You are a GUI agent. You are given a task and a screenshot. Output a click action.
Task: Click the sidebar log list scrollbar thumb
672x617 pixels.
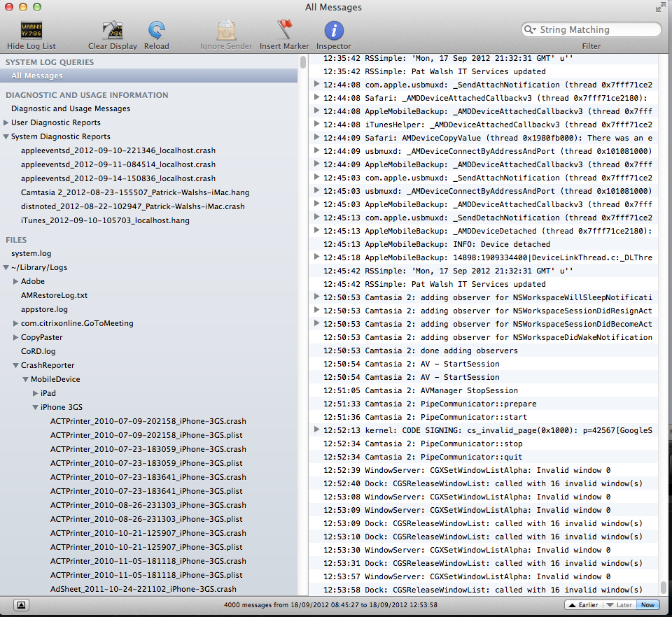[303, 62]
